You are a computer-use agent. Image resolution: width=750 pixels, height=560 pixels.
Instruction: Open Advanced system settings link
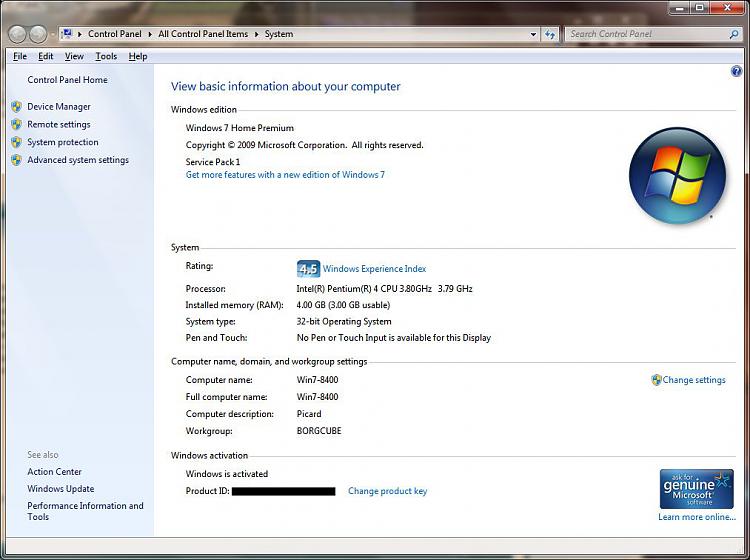(78, 160)
